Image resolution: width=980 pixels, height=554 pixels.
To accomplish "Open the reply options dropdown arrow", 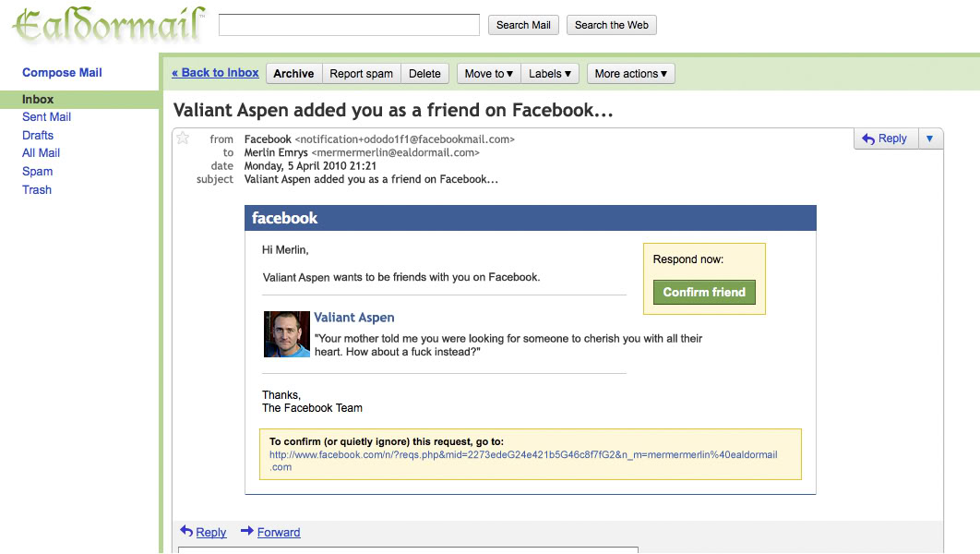I will [x=930, y=138].
